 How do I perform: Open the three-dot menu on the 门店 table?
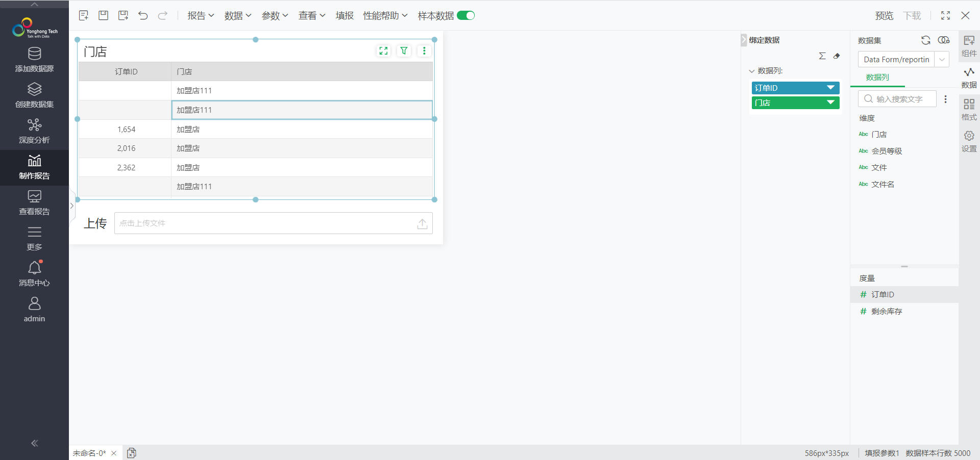[424, 51]
